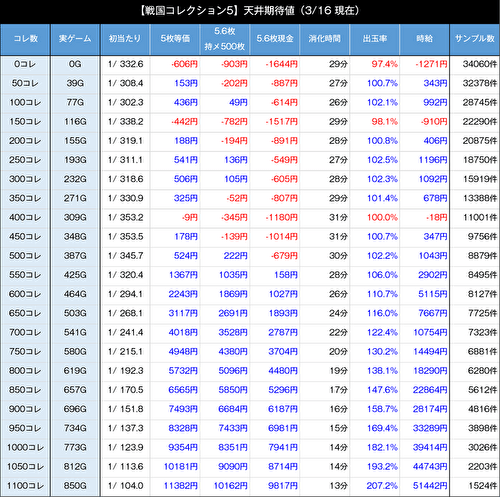Select the 1100コレ row label
Screen dimensions: 500x497
(x=25, y=486)
